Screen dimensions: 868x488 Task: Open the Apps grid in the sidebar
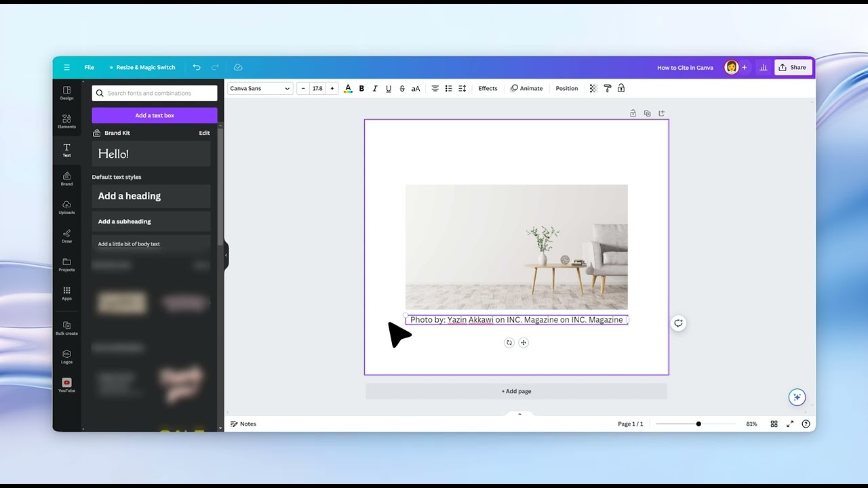(66, 293)
